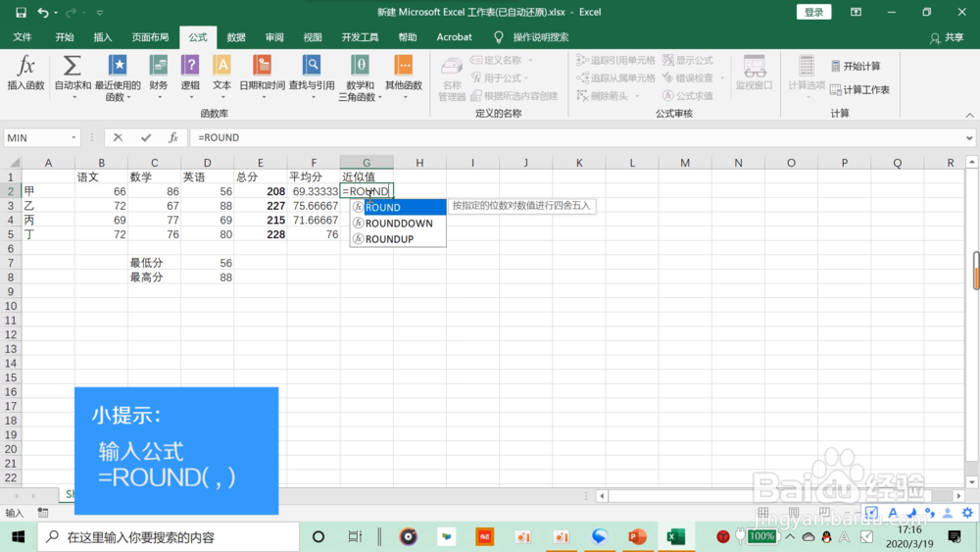Screen dimensions: 980x552
Task: Click the 近似值 header cell
Action: (x=367, y=176)
